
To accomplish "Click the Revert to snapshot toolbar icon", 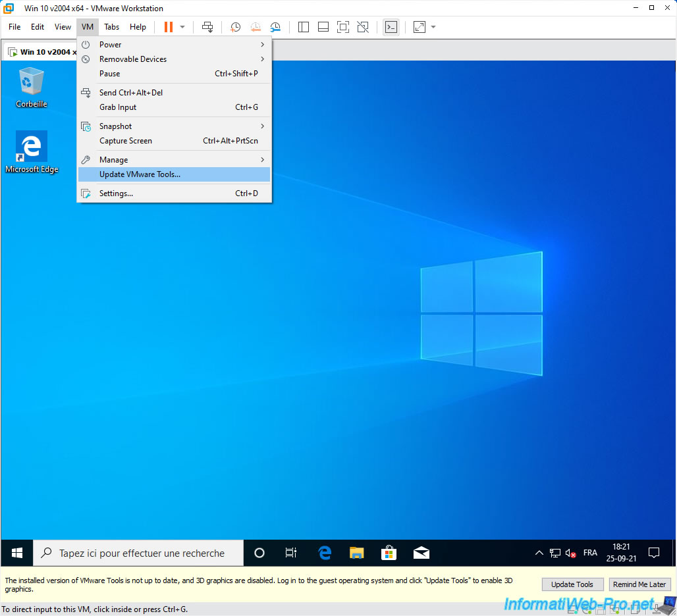I will click(256, 27).
